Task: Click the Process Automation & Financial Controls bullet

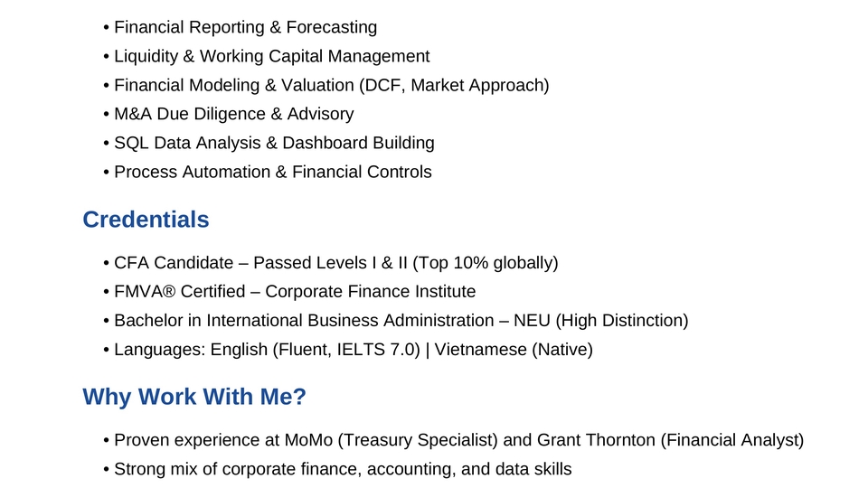Action: tap(272, 173)
